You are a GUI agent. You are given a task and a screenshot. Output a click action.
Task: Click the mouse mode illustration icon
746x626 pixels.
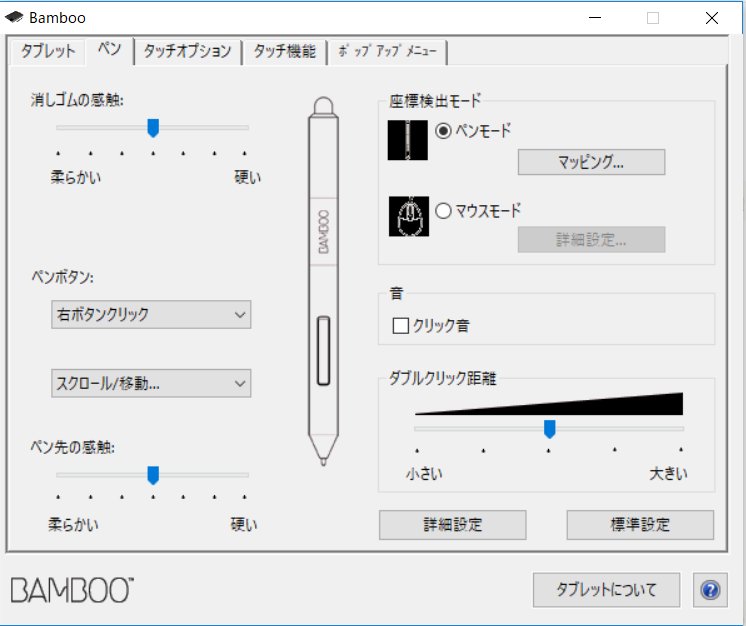pyautogui.click(x=409, y=216)
